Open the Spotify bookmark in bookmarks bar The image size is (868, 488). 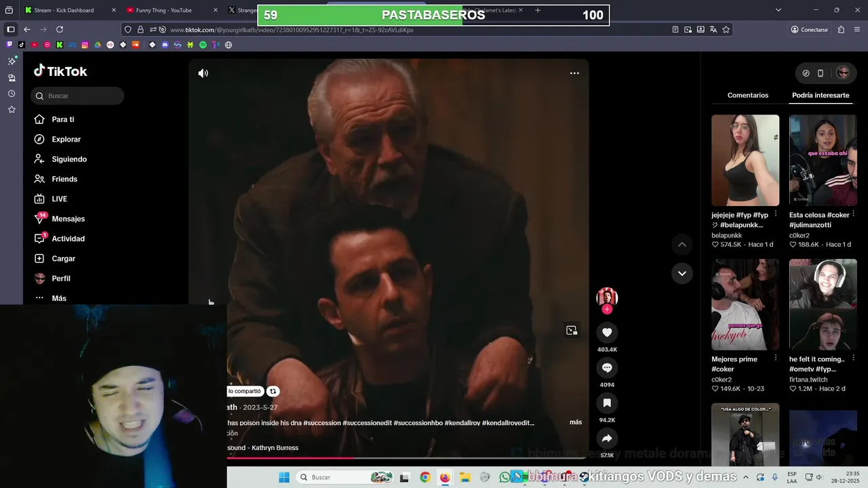(203, 45)
